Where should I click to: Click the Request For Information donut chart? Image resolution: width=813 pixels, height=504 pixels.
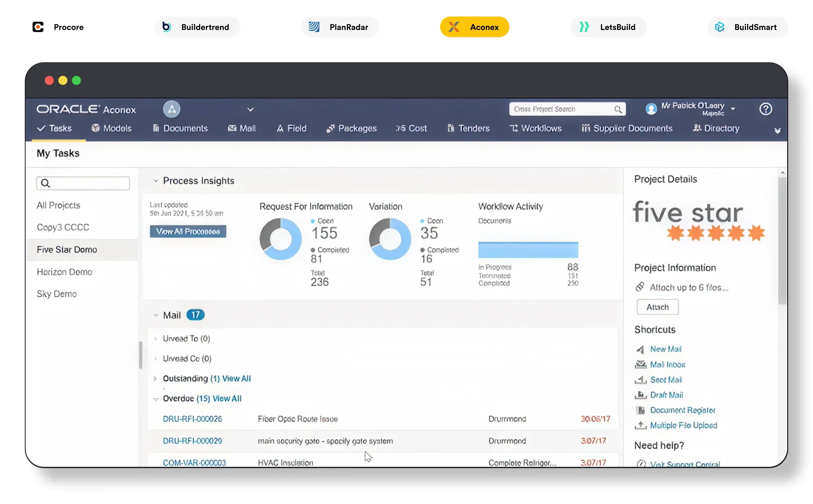[281, 239]
